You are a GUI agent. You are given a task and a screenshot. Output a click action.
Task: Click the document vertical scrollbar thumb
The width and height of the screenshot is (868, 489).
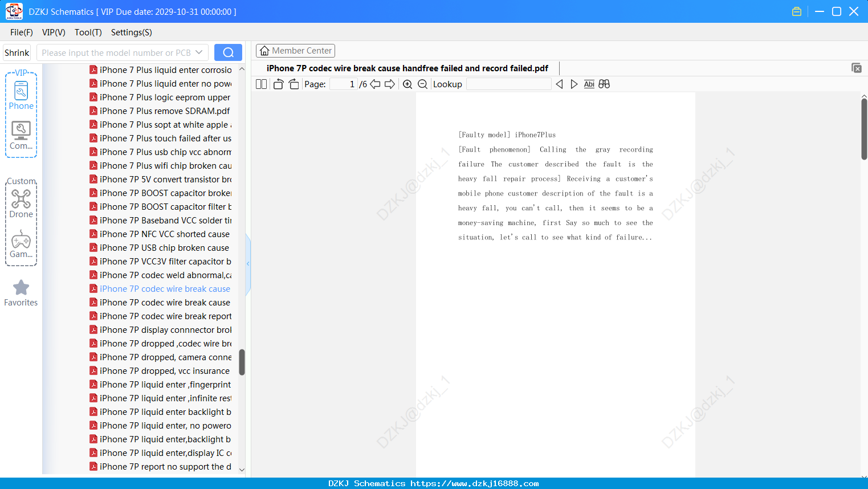pos(864,129)
